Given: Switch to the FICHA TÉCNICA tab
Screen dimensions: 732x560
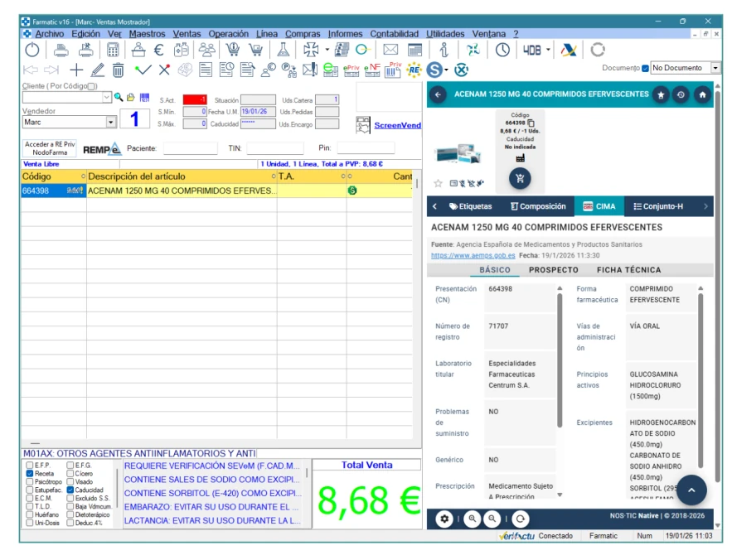Looking at the screenshot, I should [628, 270].
